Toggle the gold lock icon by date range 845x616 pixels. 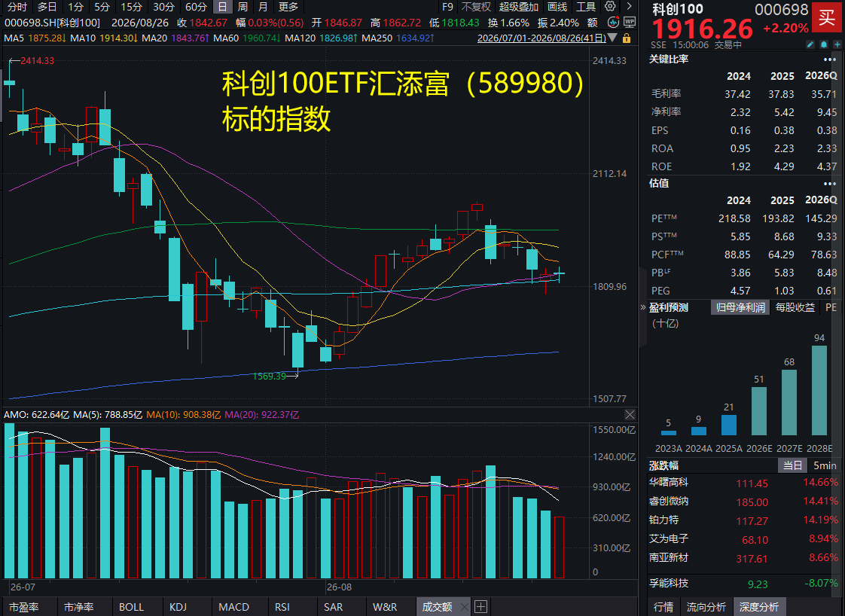[627, 38]
